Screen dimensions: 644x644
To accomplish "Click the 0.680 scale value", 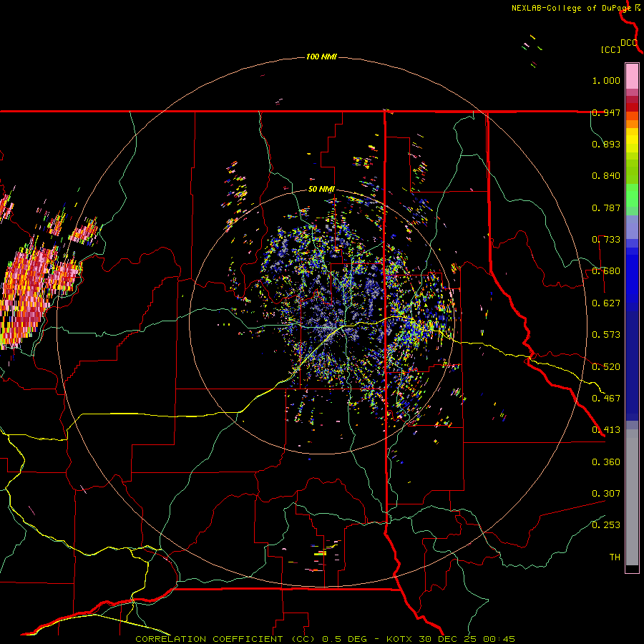I will (606, 271).
